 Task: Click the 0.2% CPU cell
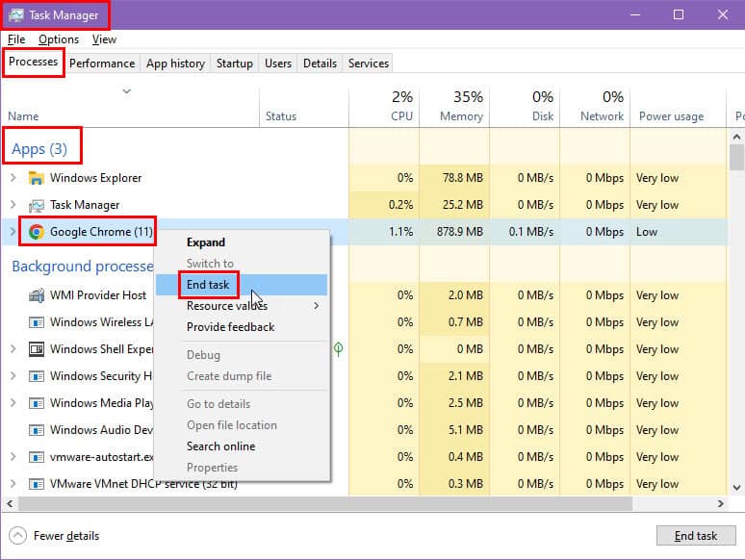(x=384, y=205)
